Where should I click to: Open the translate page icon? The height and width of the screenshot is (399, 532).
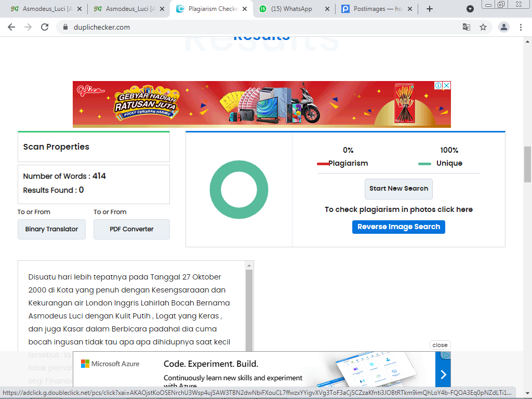point(467,27)
